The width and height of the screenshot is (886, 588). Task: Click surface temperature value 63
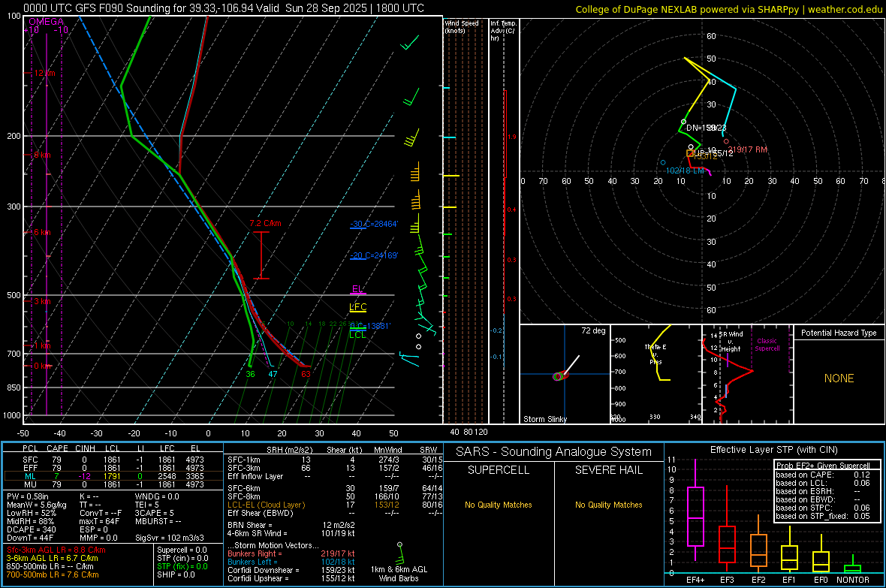click(306, 374)
